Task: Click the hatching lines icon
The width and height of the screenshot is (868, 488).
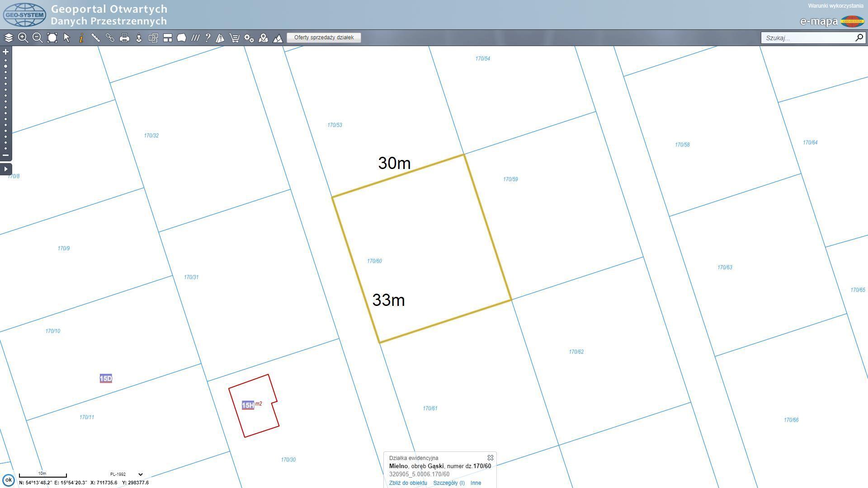Action: (x=195, y=38)
